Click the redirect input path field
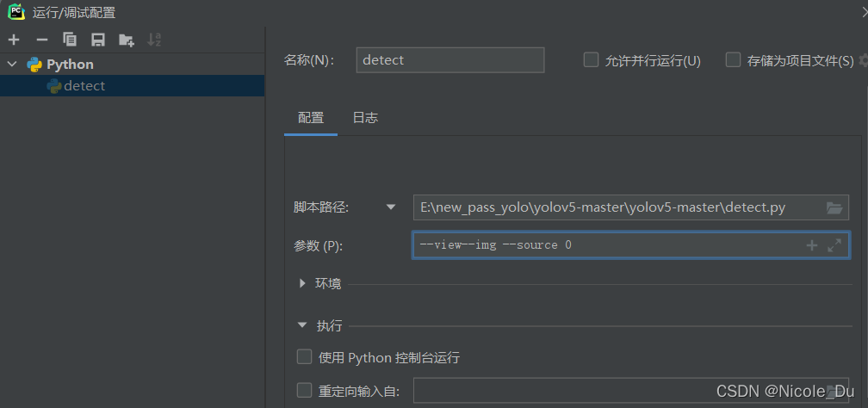This screenshot has width=868, height=408. pyautogui.click(x=631, y=390)
